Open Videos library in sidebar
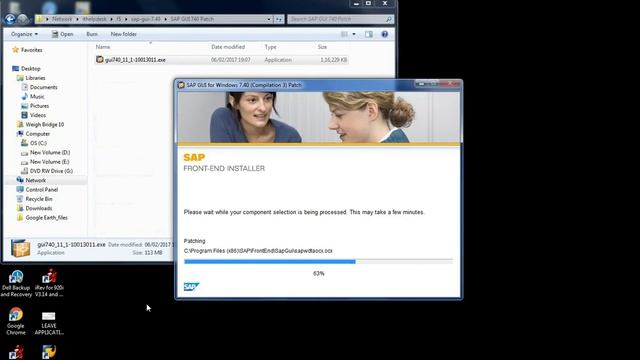The width and height of the screenshot is (640, 360). point(38,115)
